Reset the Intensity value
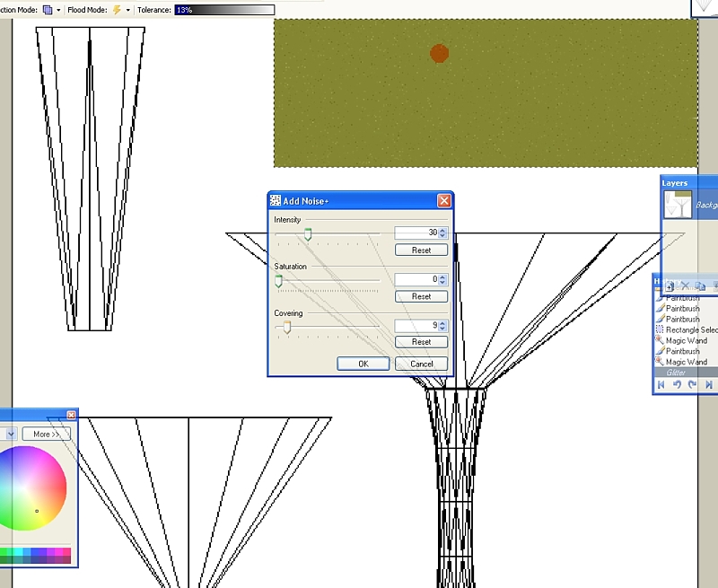 coord(421,250)
